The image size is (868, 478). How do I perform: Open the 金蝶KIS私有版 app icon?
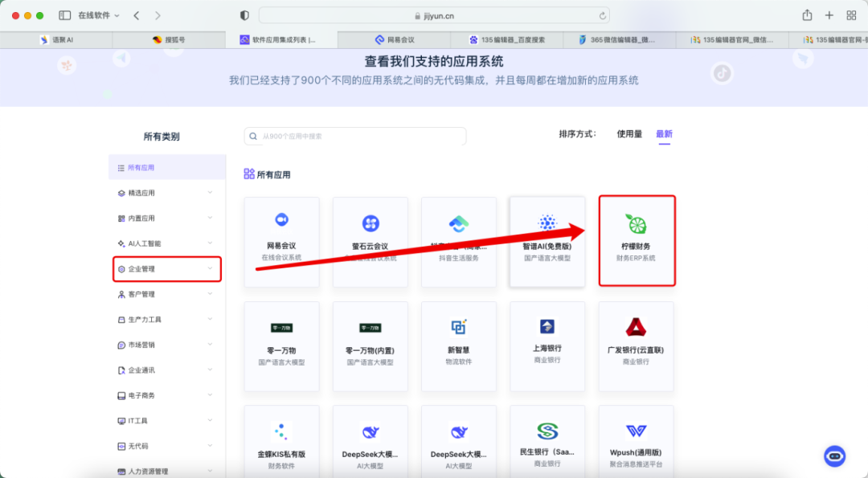(282, 431)
